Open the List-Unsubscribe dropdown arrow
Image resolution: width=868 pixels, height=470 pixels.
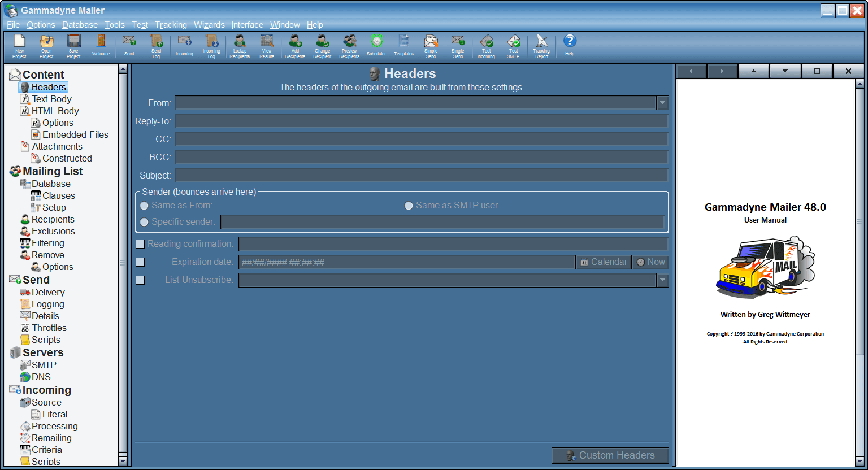point(663,280)
